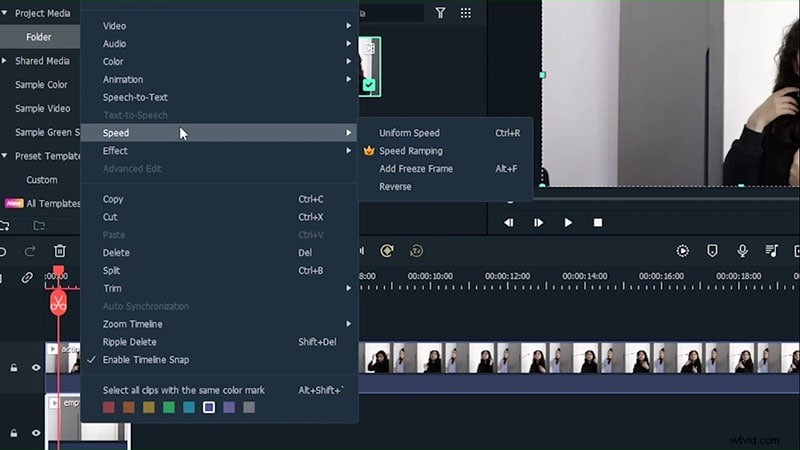The image size is (800, 450).
Task: Click the folder icon beside the add-folder icon
Action: click(x=39, y=226)
